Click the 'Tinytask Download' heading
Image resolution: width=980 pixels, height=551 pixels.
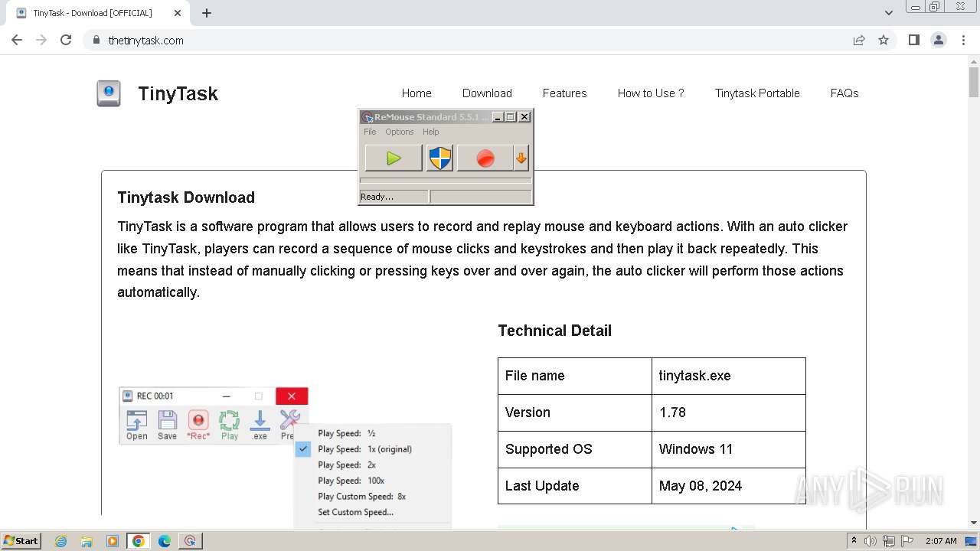186,197
